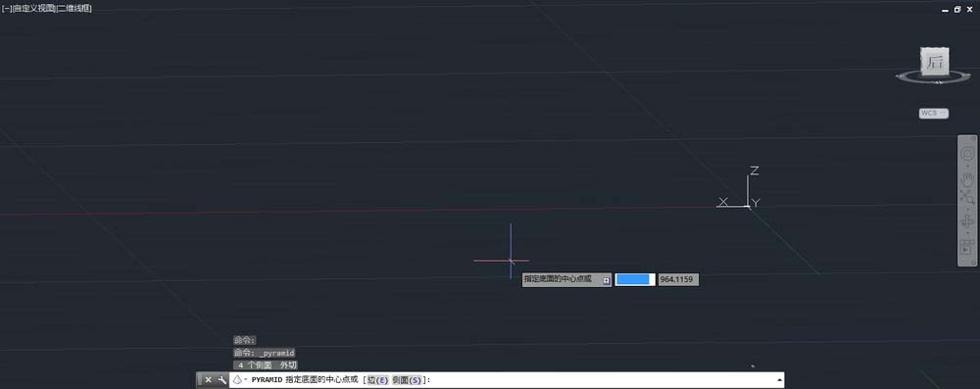Viewport: 980px width, 389px height.
Task: Open the [-] viewport controls menu
Action: [x=6, y=8]
